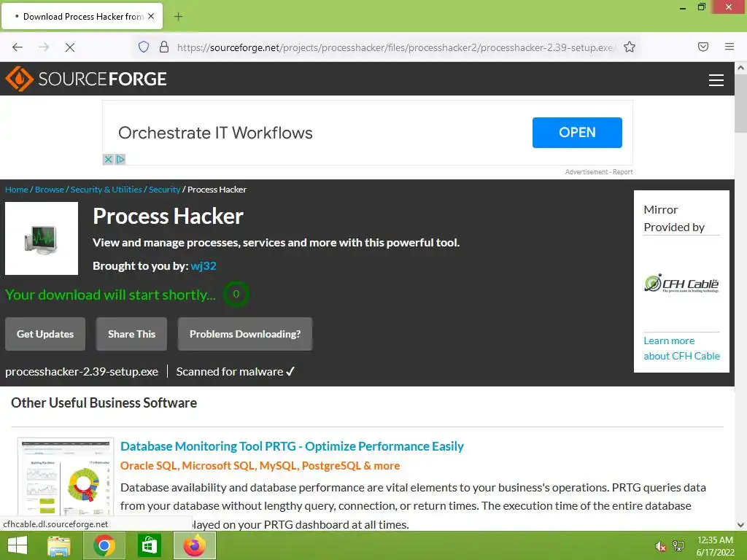
Task: Bookmark this page with star icon
Action: click(x=630, y=47)
